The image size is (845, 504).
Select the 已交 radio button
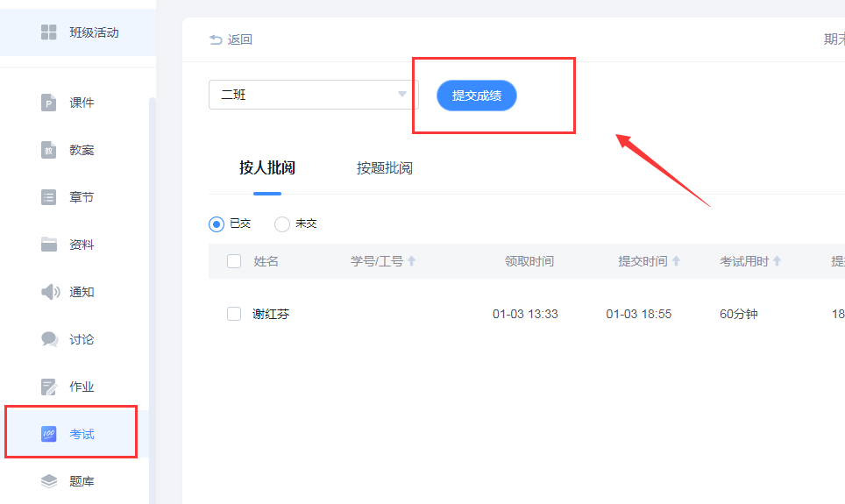[x=217, y=224]
